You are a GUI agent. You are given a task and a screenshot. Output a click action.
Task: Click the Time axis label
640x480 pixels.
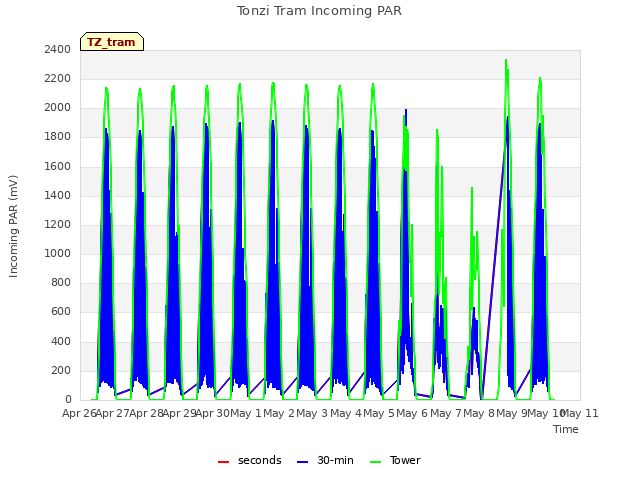click(x=566, y=429)
